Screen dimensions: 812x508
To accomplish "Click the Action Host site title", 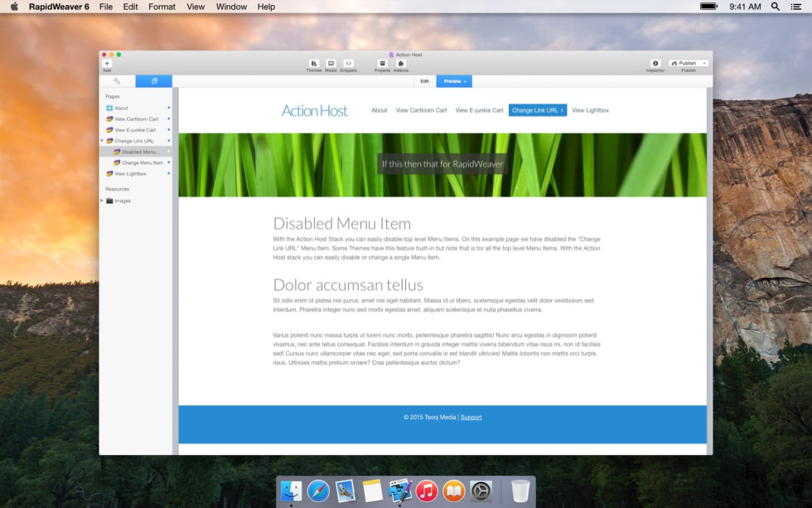I will click(x=314, y=111).
